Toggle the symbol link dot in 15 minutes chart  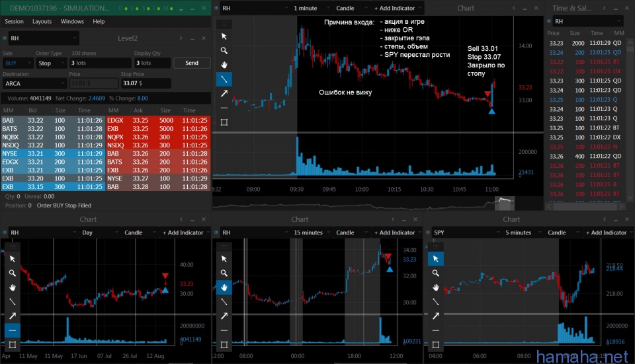217,233
